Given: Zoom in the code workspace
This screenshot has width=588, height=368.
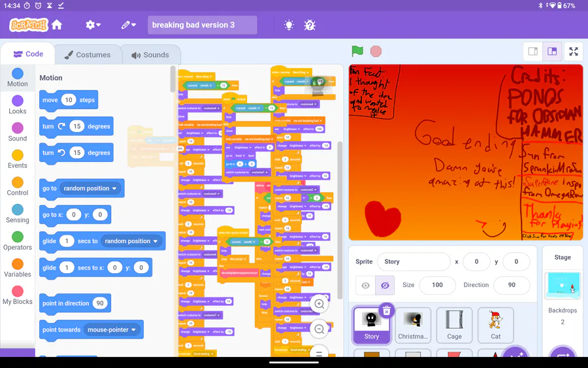Looking at the screenshot, I should [319, 304].
